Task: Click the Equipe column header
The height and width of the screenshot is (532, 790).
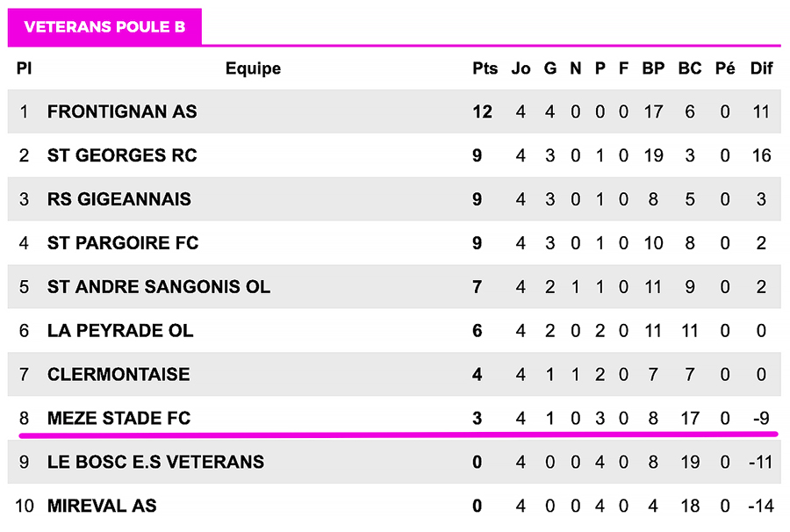Action: 253,68
